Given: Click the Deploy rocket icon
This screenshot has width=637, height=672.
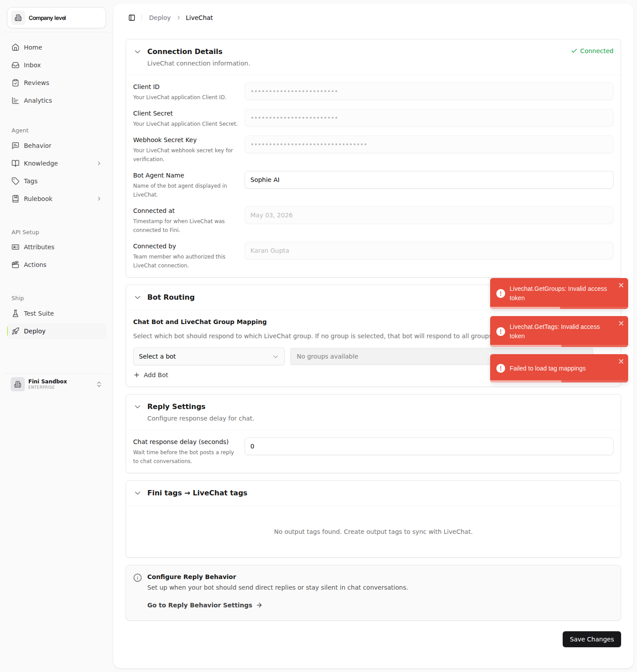Looking at the screenshot, I should 15,331.
